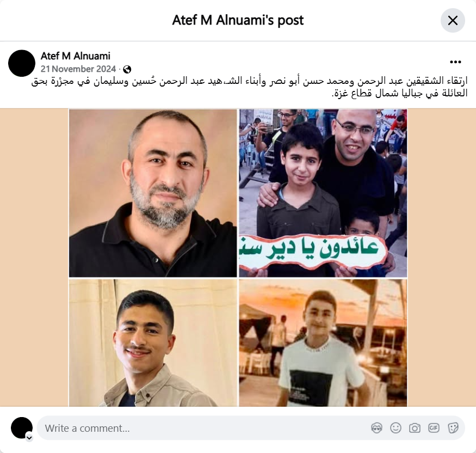Close Atef M Alnuami's post dialog
Image resolution: width=476 pixels, height=453 pixels.
tap(453, 20)
